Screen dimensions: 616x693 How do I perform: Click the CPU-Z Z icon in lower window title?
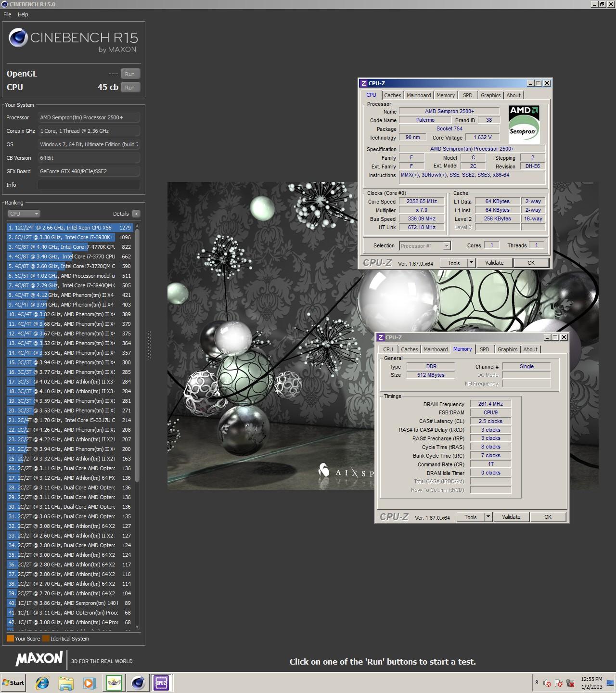(381, 337)
